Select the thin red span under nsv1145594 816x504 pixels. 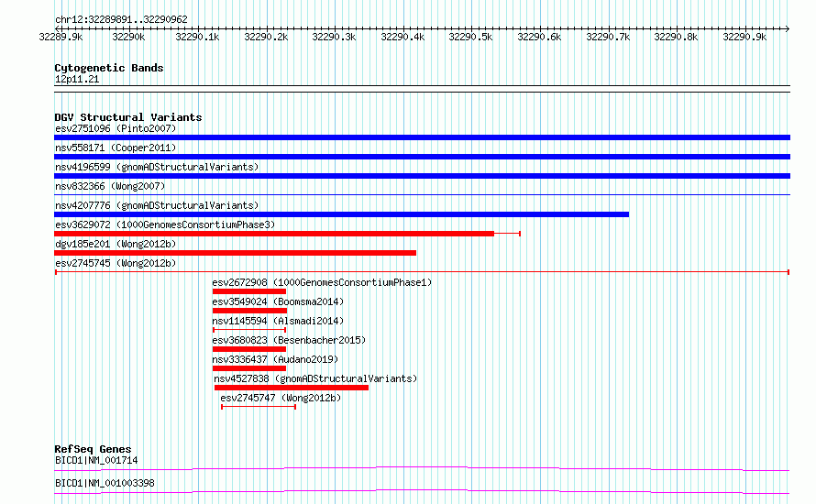pos(249,330)
